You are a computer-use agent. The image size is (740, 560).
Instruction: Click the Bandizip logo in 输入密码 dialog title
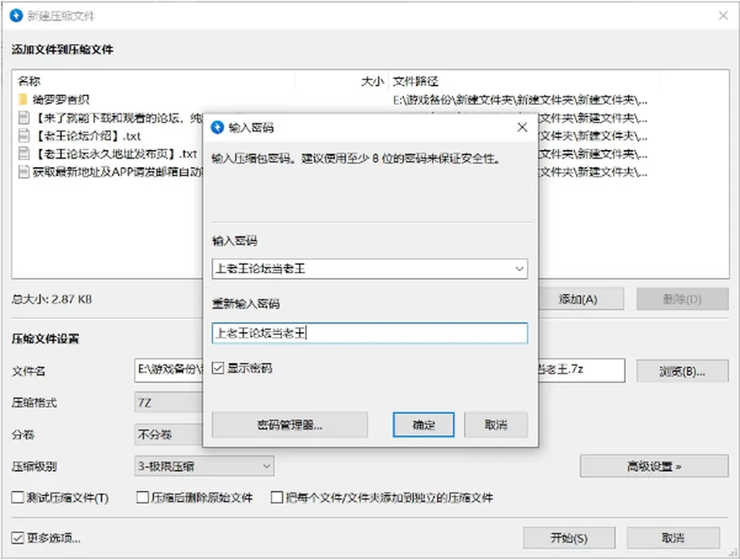217,127
